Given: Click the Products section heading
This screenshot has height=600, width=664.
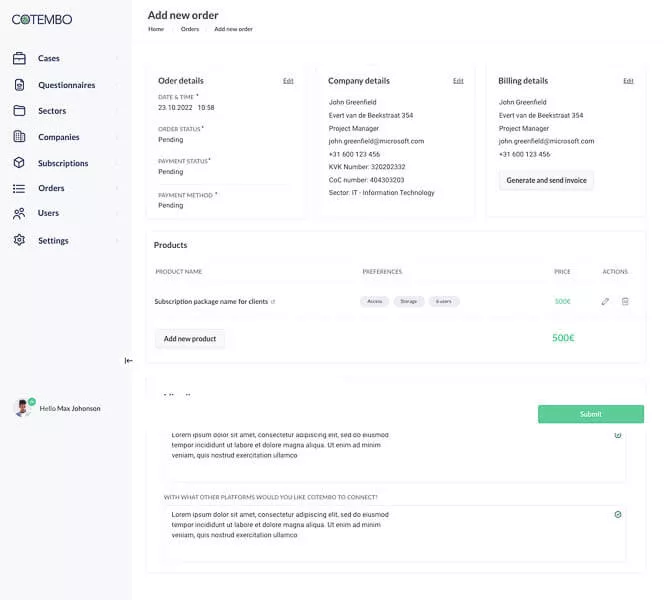Looking at the screenshot, I should (170, 245).
